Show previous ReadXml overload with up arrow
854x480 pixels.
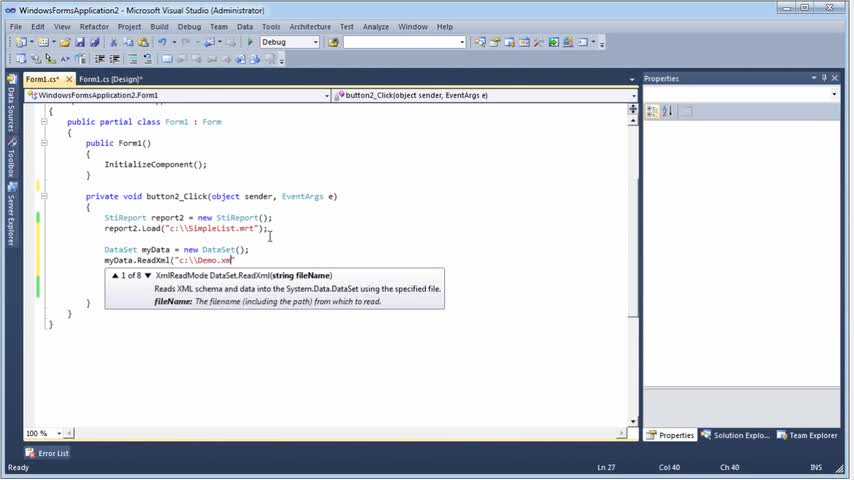coord(115,276)
